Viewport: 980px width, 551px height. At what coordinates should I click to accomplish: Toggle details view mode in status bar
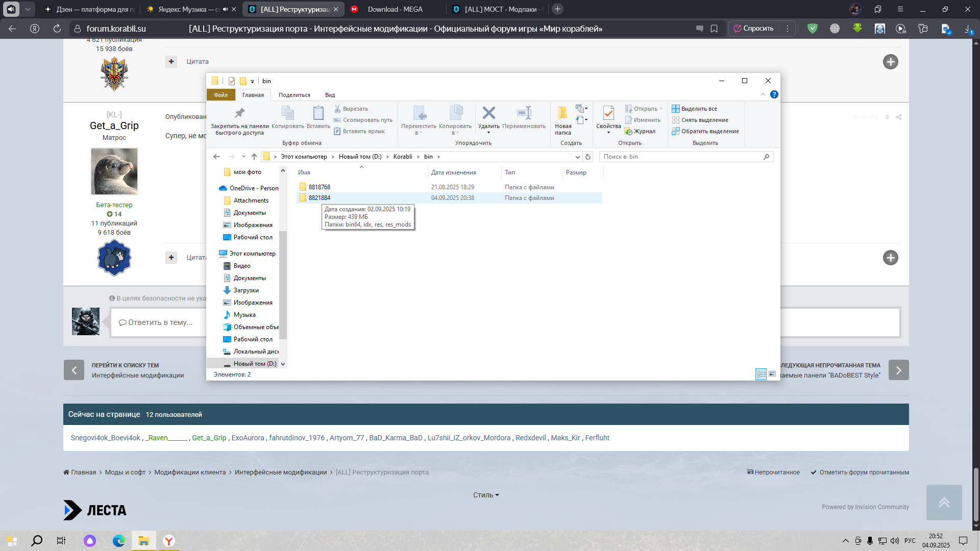pos(761,374)
